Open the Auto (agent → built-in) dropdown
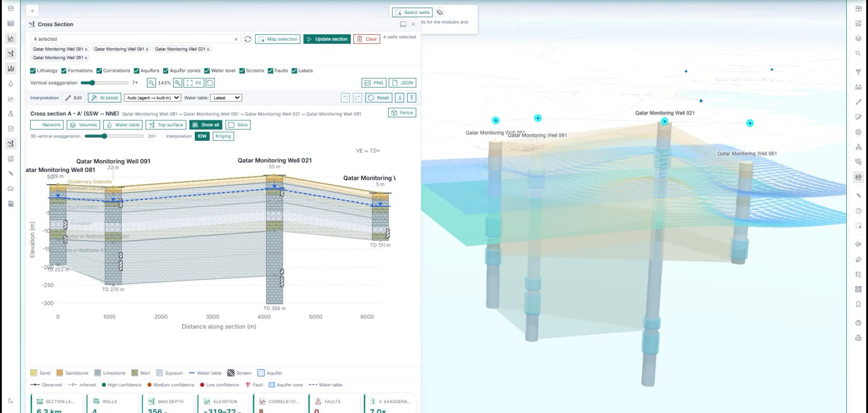 152,98
